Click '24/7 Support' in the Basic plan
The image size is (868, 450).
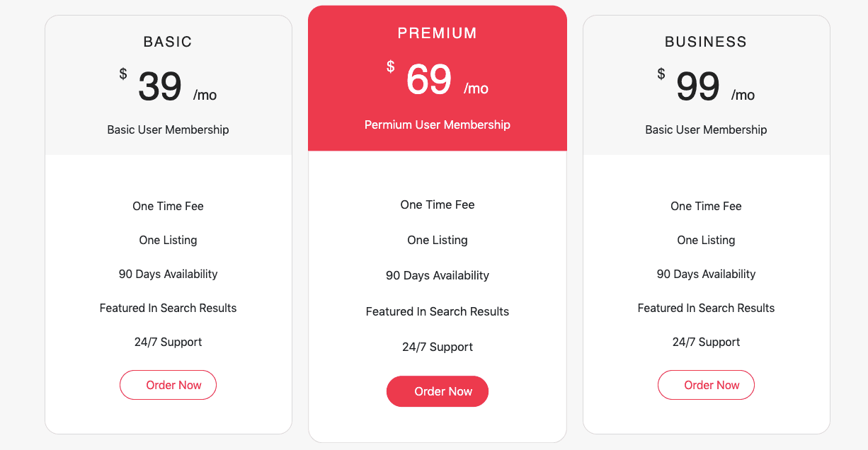pos(168,342)
